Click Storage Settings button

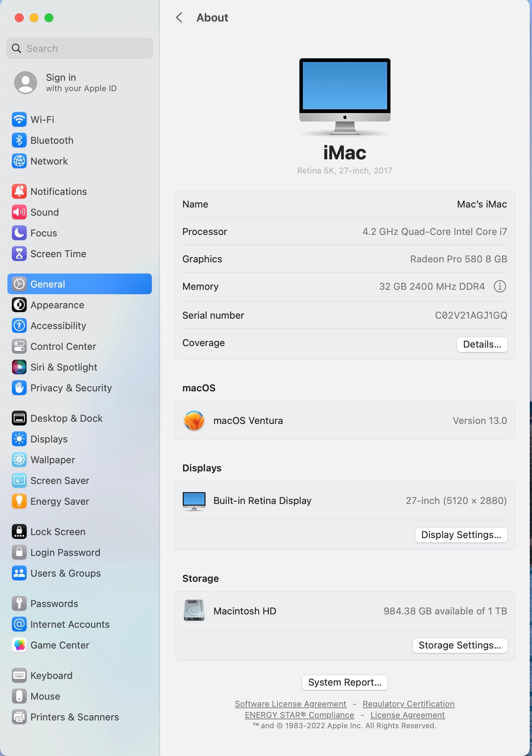click(460, 645)
